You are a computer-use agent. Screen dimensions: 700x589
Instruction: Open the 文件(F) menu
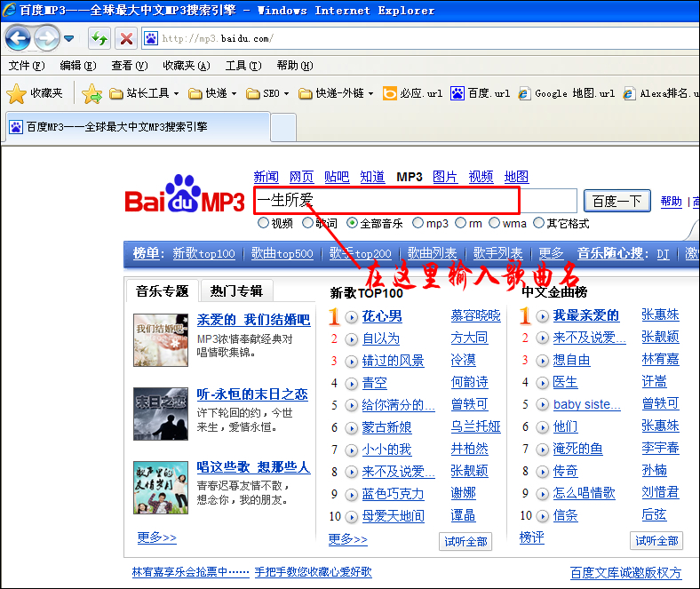coord(27,66)
